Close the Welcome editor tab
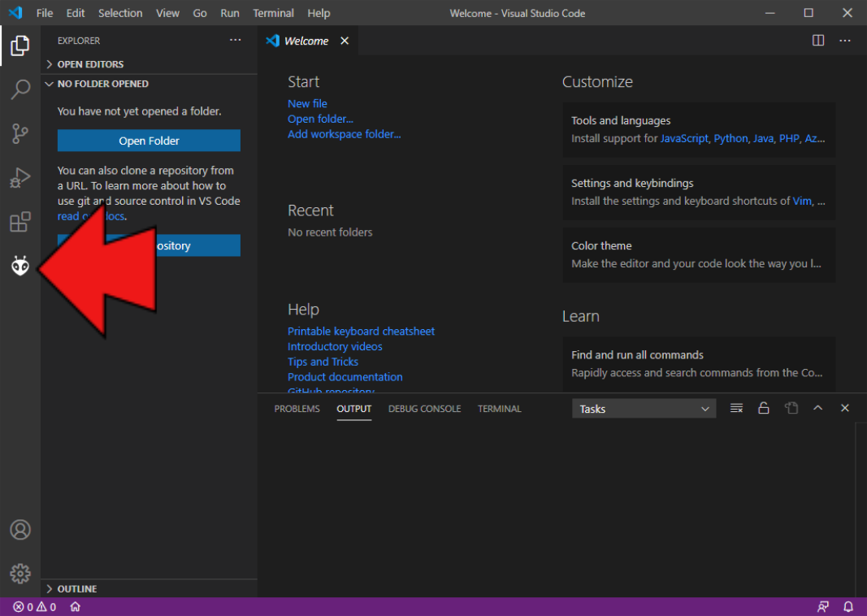This screenshot has width=867, height=616. tap(345, 41)
